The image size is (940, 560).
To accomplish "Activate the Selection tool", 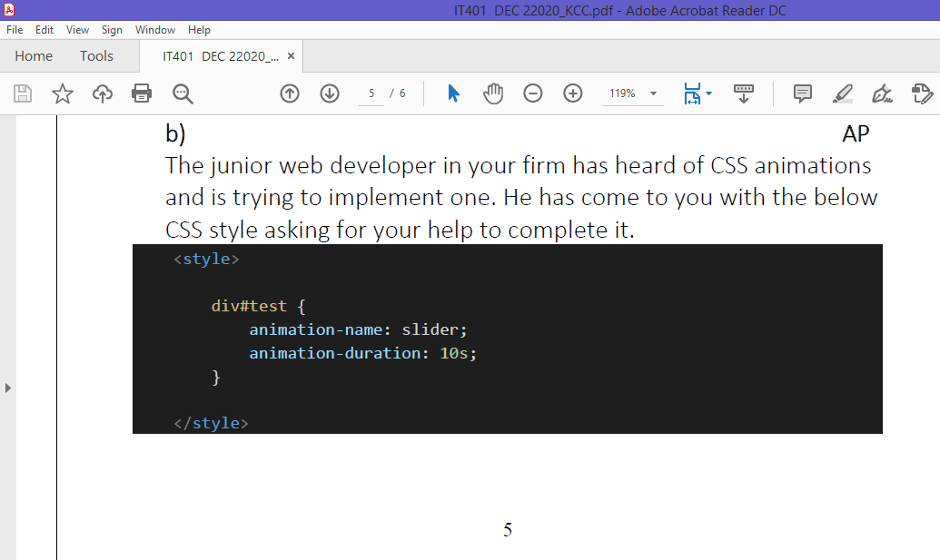I will click(452, 93).
